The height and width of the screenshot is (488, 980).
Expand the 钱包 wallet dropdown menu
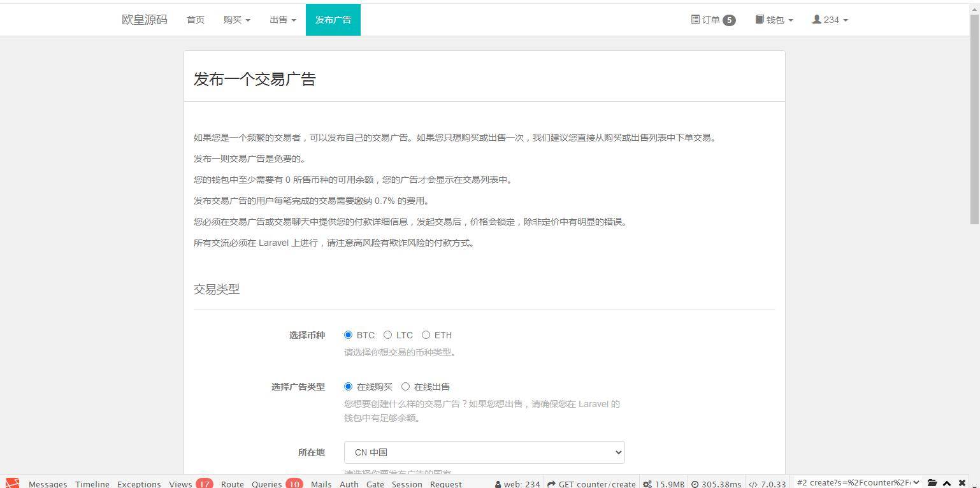[x=774, y=20]
